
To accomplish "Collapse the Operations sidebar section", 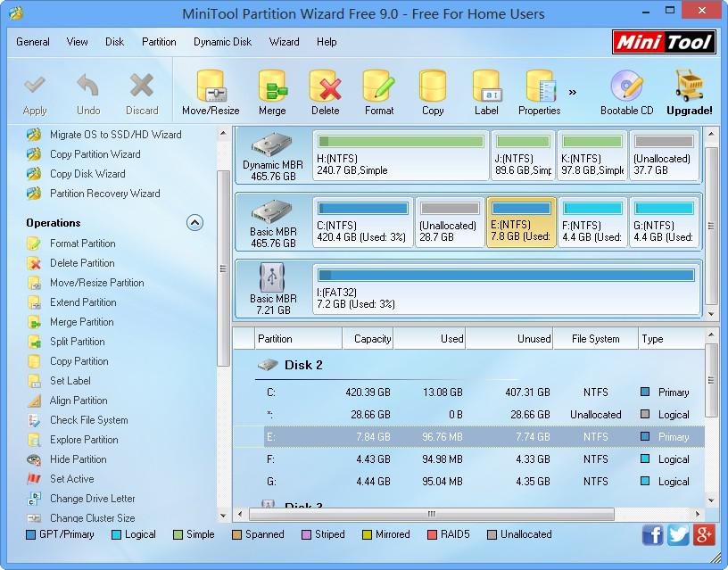I will 194,222.
